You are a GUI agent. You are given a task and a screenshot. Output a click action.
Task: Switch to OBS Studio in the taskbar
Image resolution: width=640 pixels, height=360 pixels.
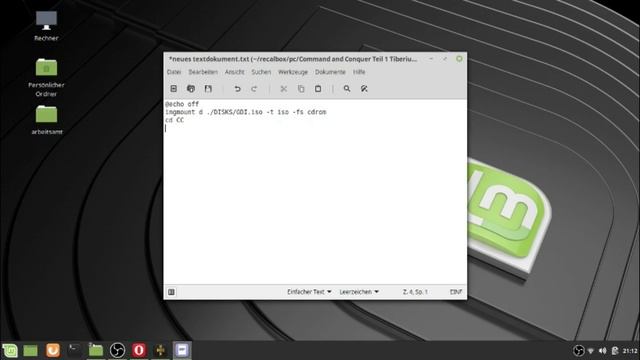pyautogui.click(x=117, y=350)
